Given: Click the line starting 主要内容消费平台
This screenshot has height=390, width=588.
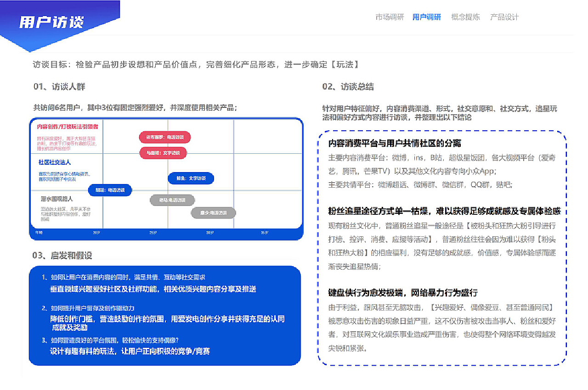Looking at the screenshot, I should coord(442,164).
